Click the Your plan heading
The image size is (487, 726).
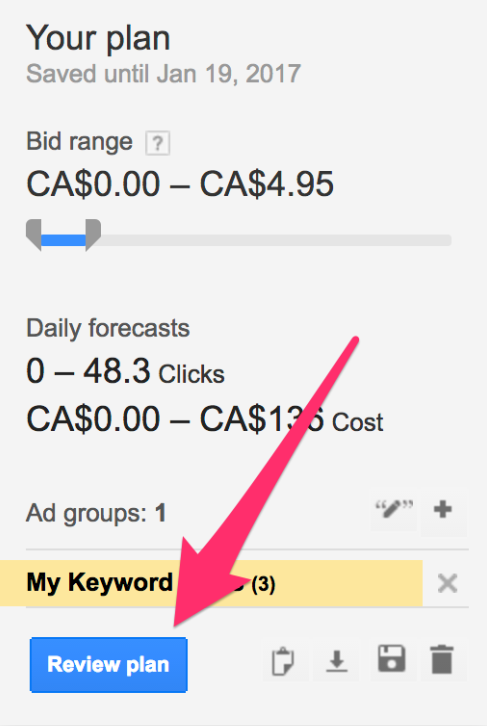(98, 38)
